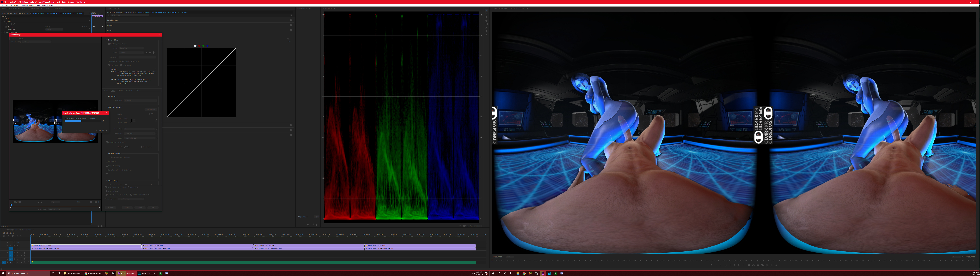Viewport: 980px width, 276px height.
Task: Toggle Creative section checkbox
Action: [291, 25]
